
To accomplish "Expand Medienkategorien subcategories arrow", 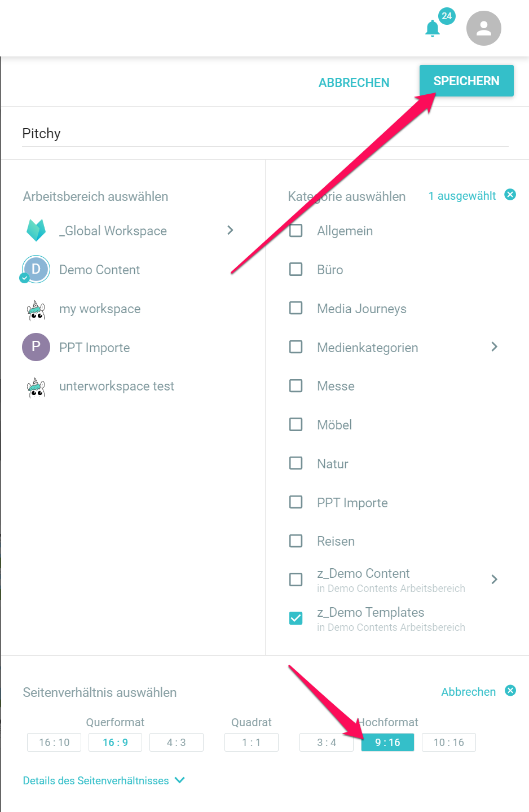I will tap(495, 346).
